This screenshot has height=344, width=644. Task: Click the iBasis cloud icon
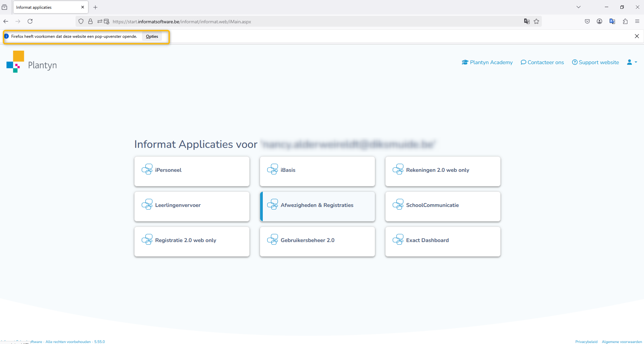tap(273, 169)
